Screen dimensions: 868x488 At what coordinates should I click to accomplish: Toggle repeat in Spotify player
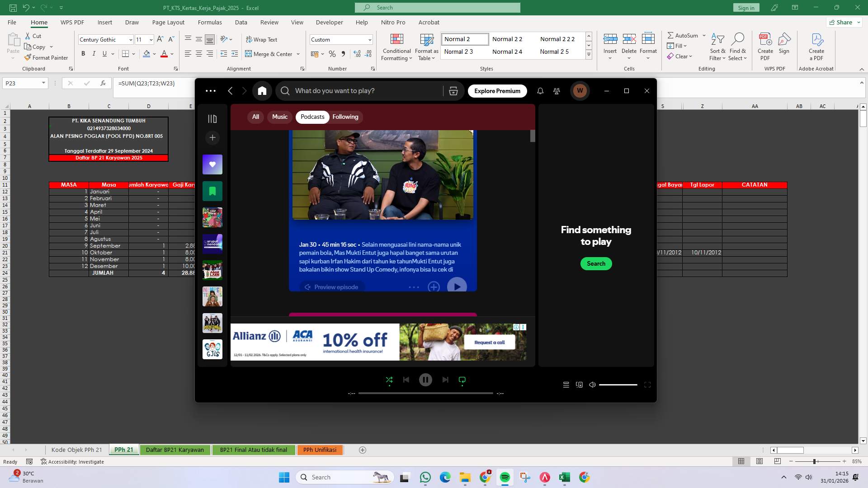pos(462,380)
